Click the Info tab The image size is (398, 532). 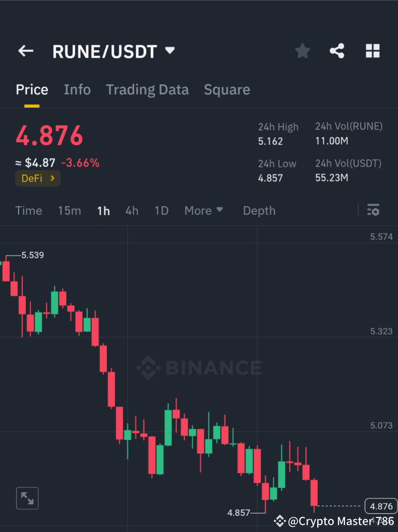click(77, 89)
